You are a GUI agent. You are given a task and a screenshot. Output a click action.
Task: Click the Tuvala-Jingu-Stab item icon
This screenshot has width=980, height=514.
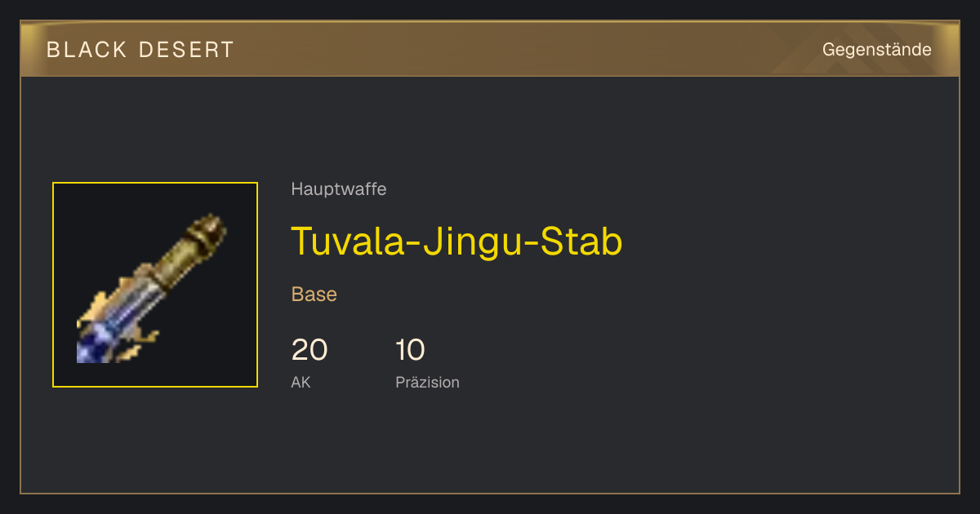pos(155,285)
